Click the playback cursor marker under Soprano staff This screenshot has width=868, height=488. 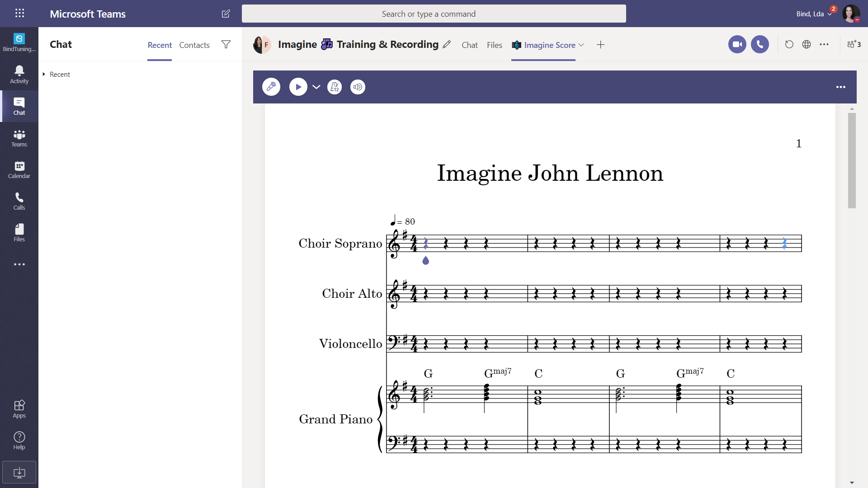pos(425,260)
